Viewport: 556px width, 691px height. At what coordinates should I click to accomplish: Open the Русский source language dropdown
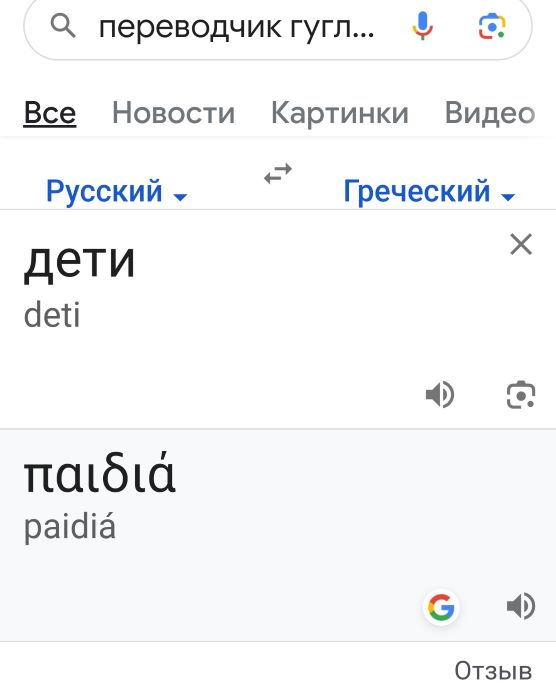click(117, 191)
